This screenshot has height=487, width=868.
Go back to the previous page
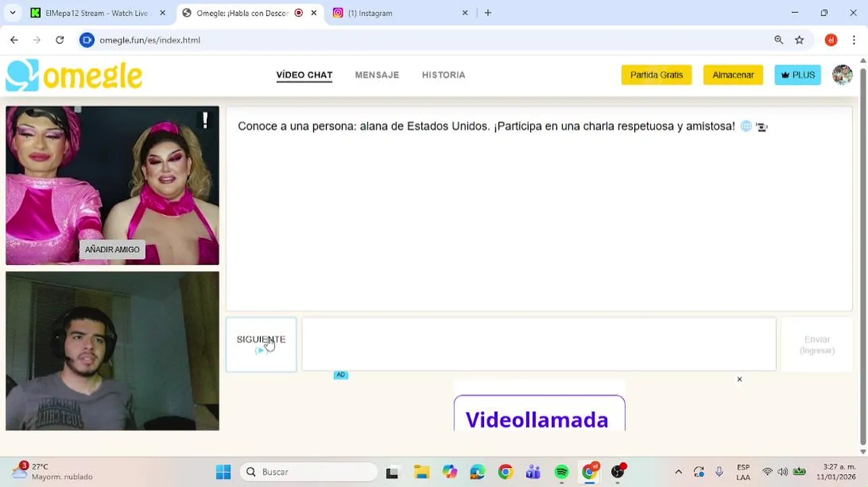pos(14,40)
